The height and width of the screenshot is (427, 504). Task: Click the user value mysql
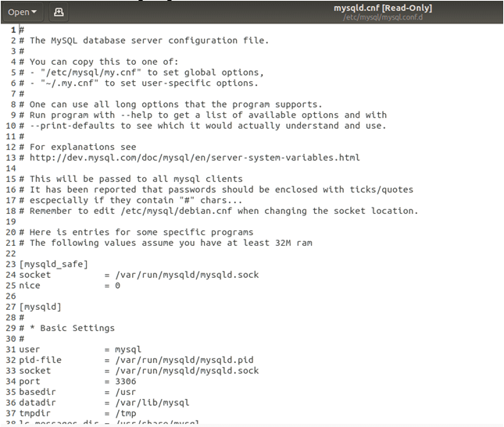pos(128,349)
